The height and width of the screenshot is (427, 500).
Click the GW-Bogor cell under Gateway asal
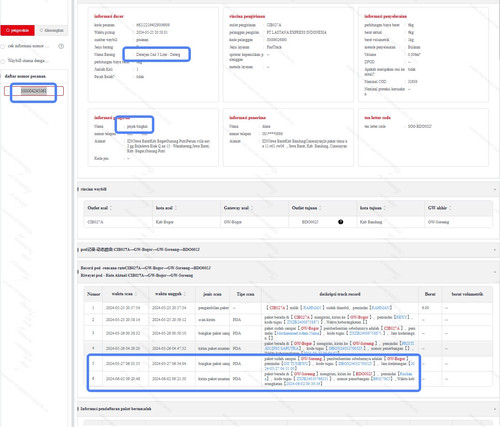(233, 222)
